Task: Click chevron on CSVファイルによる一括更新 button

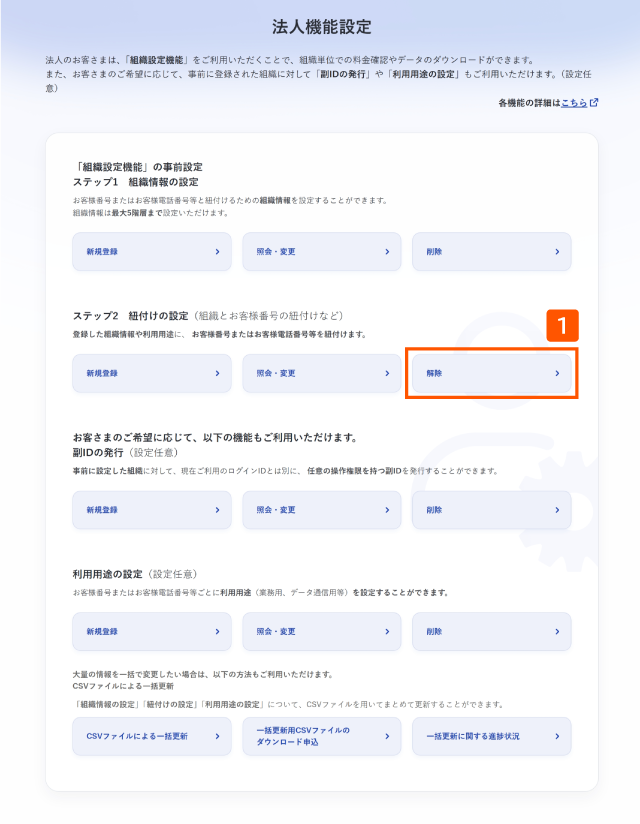Action: (218, 736)
